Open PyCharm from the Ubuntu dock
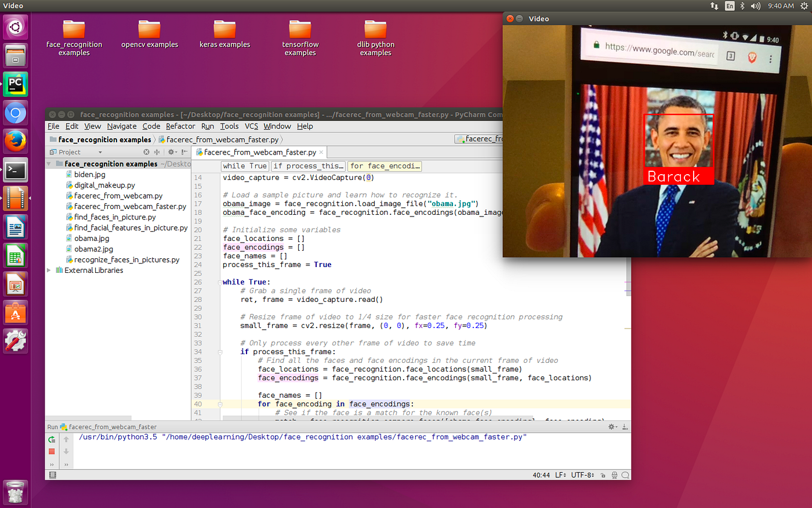The image size is (812, 508). click(14, 84)
